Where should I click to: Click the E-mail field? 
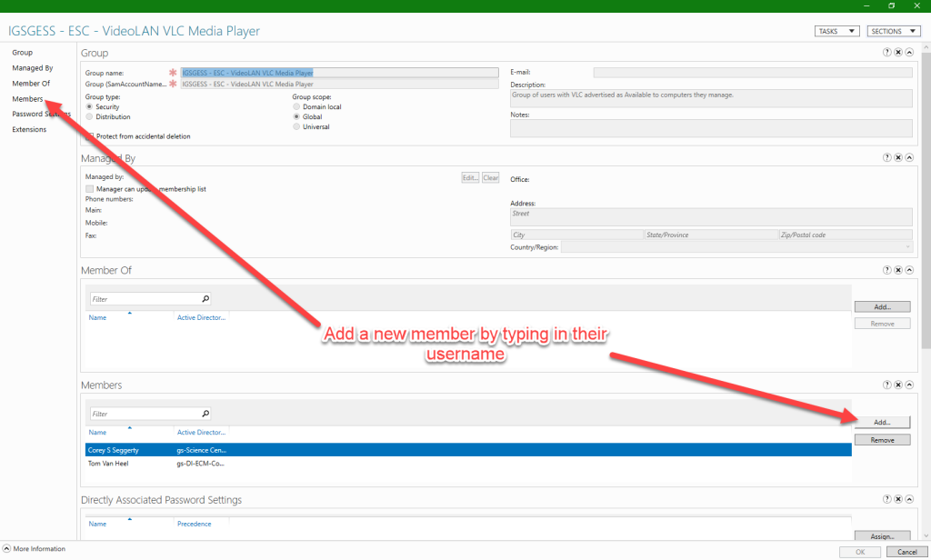tap(753, 73)
